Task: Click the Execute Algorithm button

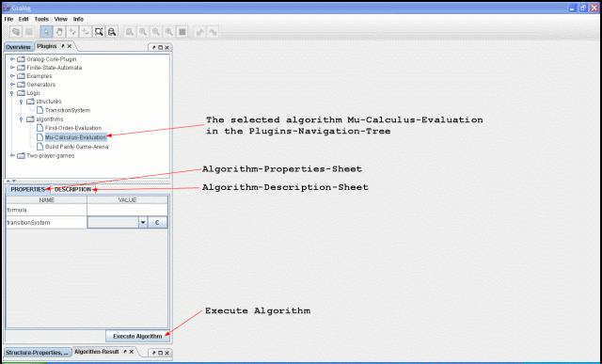Action: click(x=137, y=336)
